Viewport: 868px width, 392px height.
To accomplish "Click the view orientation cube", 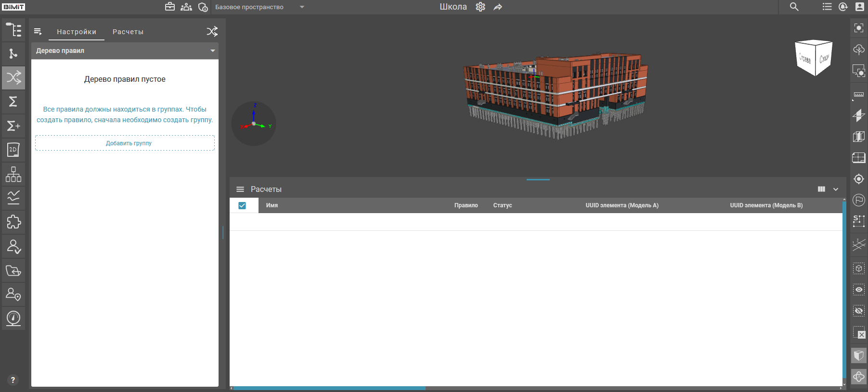I will [x=814, y=58].
